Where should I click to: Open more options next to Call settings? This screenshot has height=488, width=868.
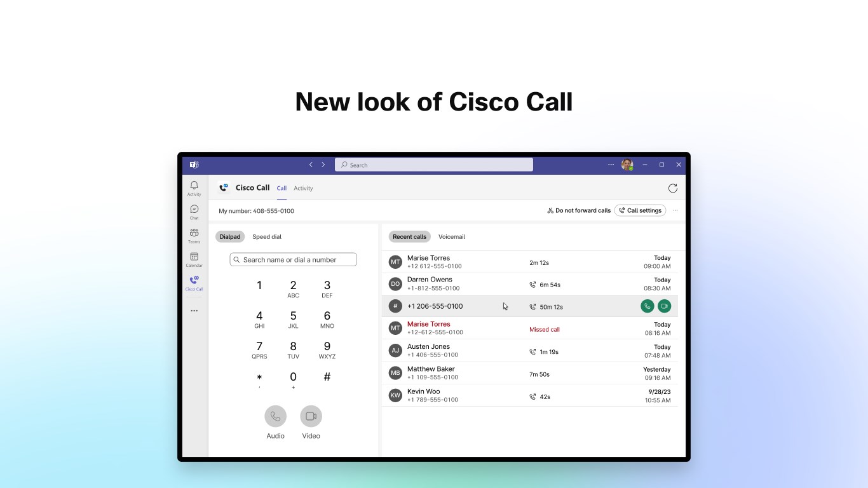point(675,210)
